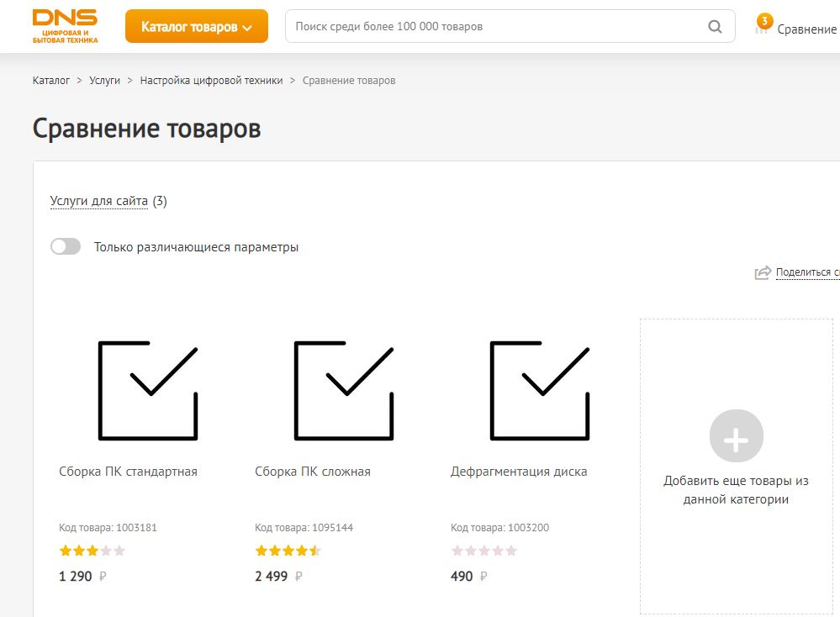Click the Сборка ПК сложная checkmark image
The width and height of the screenshot is (840, 617).
click(343, 390)
